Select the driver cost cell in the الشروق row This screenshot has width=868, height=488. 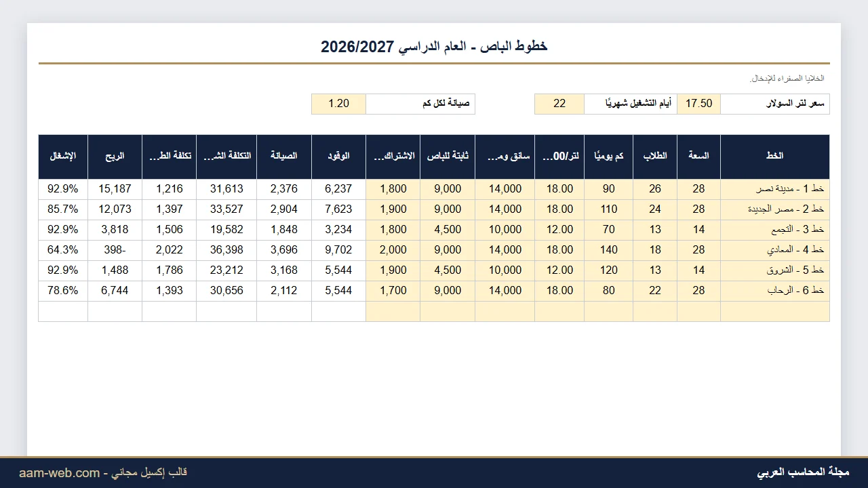point(505,270)
